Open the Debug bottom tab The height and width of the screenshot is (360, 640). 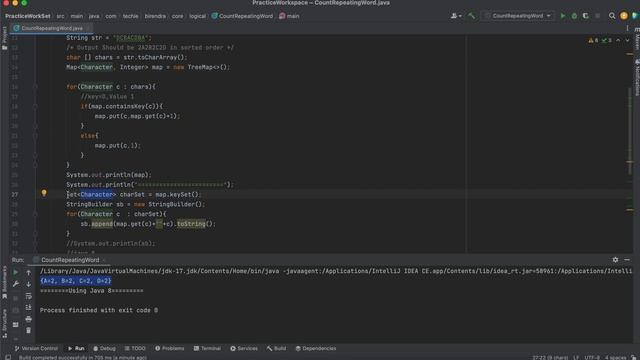pos(104,348)
